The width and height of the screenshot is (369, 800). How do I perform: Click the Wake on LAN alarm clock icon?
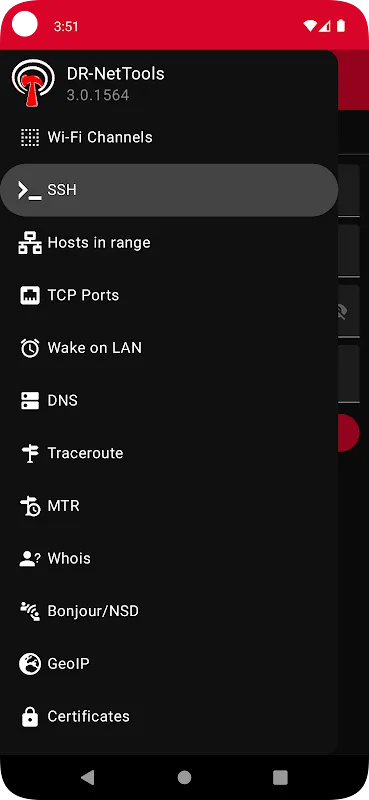point(30,348)
